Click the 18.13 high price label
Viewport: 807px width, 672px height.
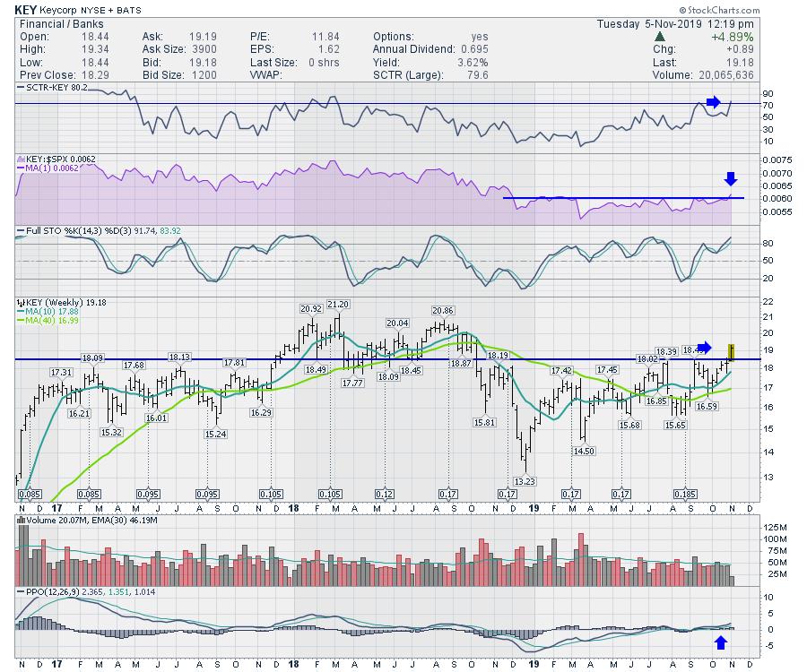tap(179, 358)
